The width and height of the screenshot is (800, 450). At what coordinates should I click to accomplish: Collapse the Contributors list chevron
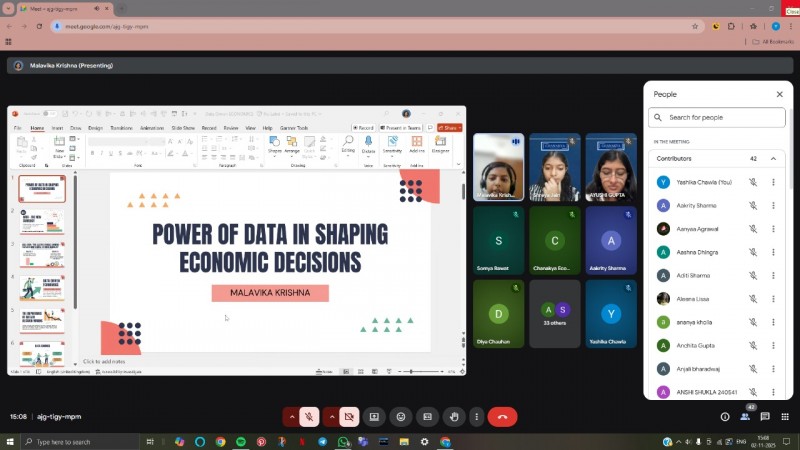(x=773, y=159)
